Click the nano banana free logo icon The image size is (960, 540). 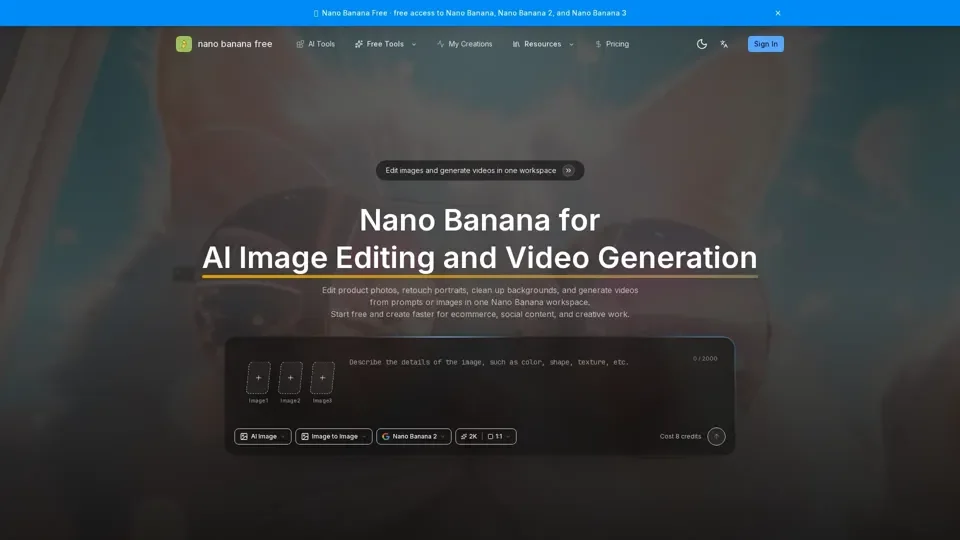[x=184, y=44]
